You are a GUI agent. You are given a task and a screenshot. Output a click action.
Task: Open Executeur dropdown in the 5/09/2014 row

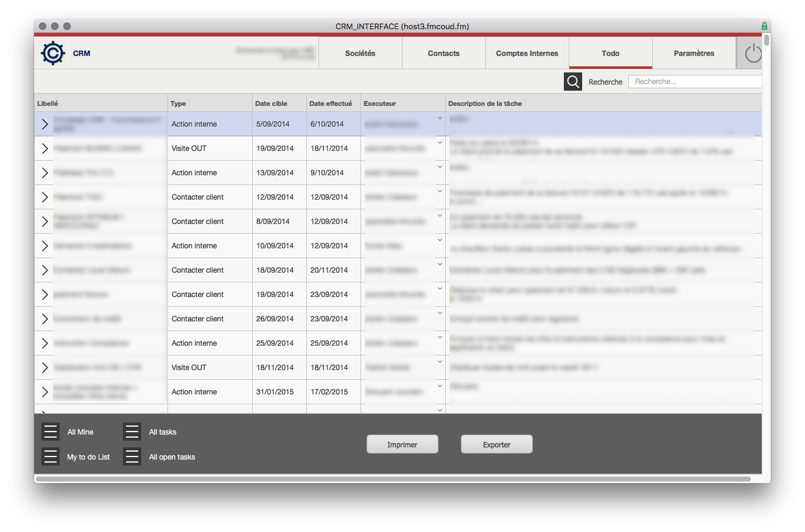(440, 118)
